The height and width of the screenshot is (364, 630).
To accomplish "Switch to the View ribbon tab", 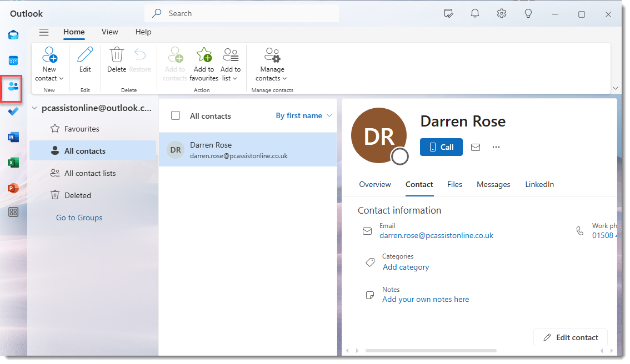I will tap(109, 32).
